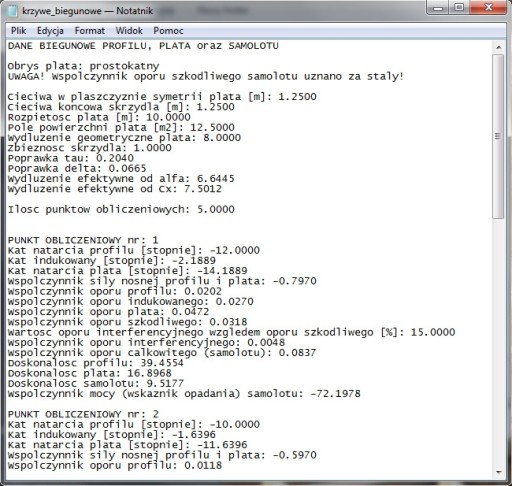Click the scrollbar down arrow
The width and height of the screenshot is (512, 486).
pyautogui.click(x=498, y=472)
